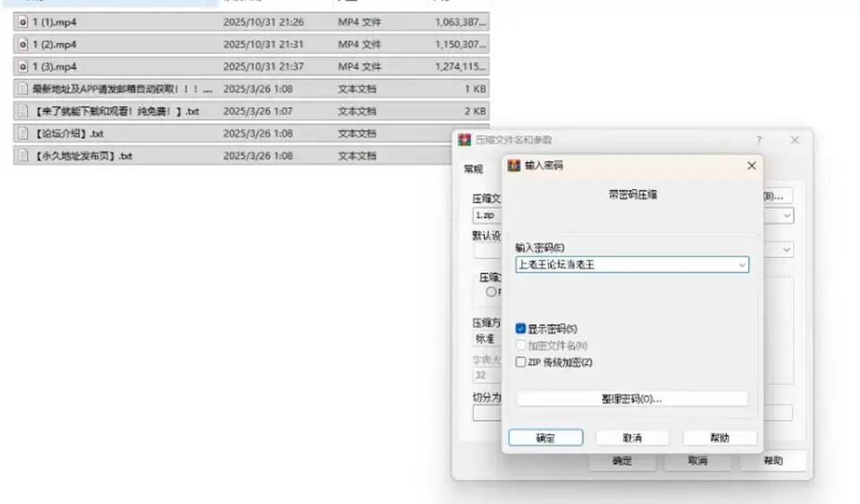The width and height of the screenshot is (860, 504).
Task: Click 取消 in the 压缩文件名和参数 dialog
Action: (x=698, y=461)
